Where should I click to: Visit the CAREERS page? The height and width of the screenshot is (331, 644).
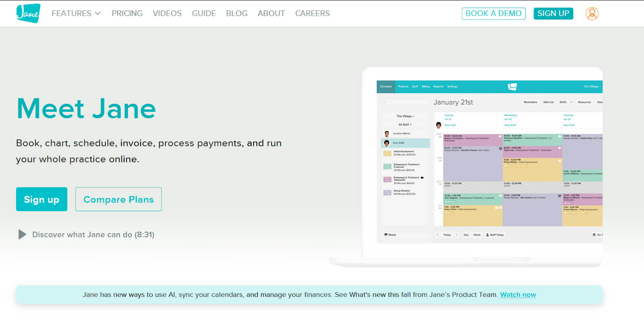(312, 13)
